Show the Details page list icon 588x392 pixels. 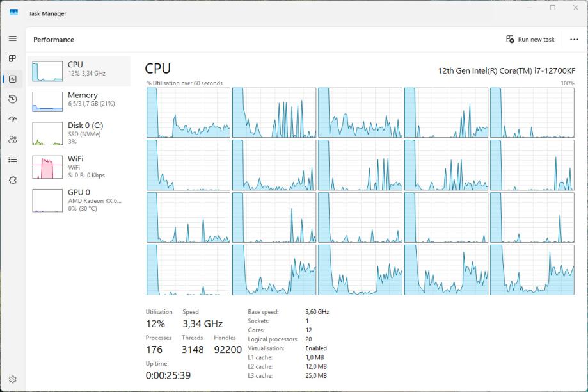point(12,159)
